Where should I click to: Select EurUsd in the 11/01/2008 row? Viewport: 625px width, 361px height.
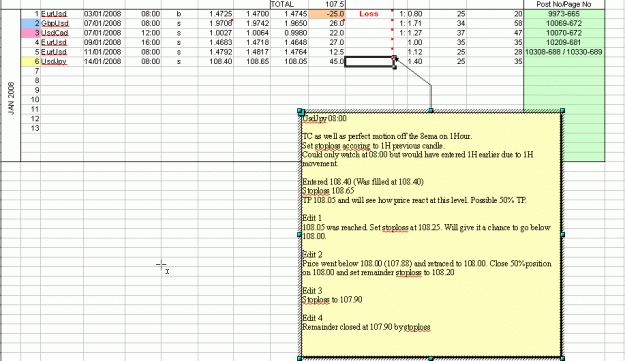pyautogui.click(x=62, y=52)
